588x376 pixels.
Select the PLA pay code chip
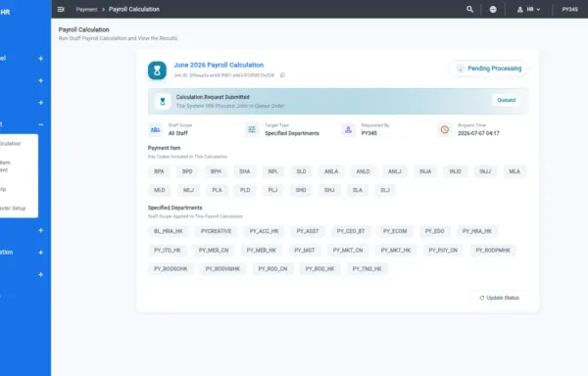(217, 190)
